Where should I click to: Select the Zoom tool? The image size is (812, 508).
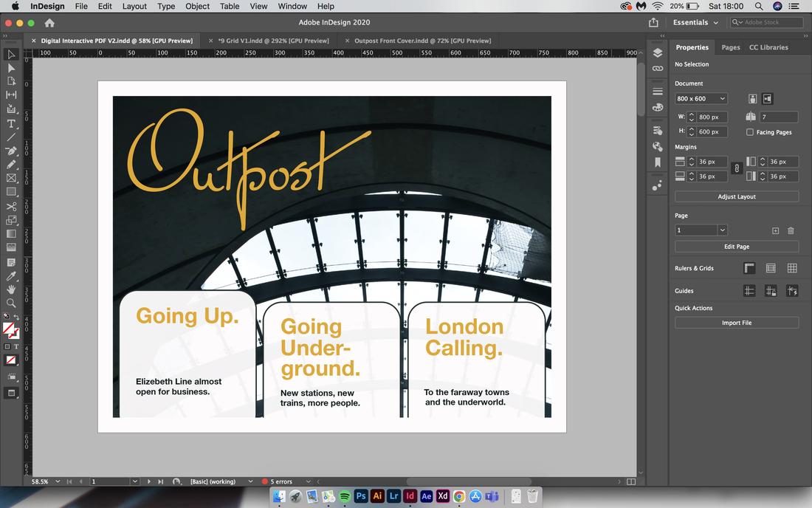tap(11, 303)
